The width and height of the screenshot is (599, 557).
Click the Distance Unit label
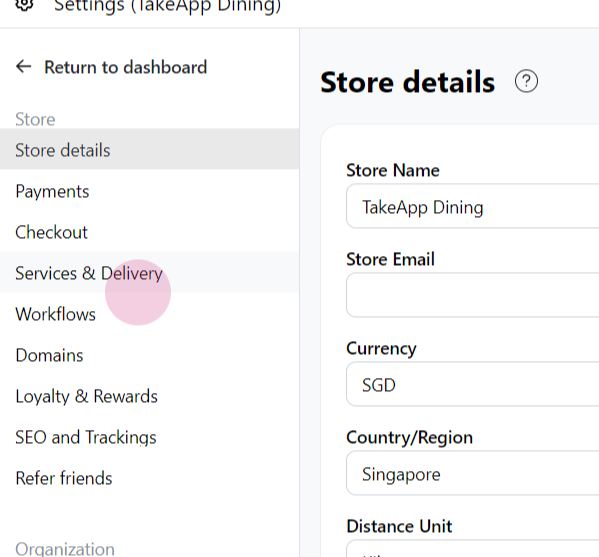tap(399, 526)
